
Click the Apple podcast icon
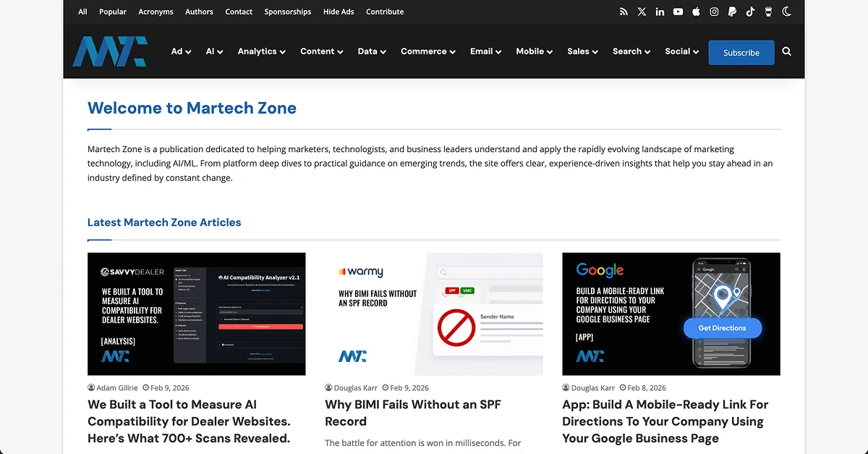coord(696,12)
